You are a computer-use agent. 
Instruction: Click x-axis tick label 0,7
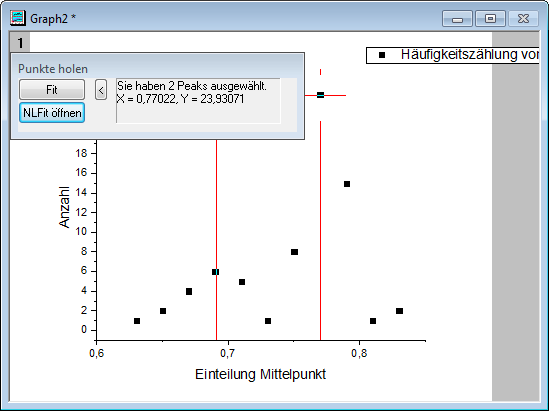pos(228,354)
